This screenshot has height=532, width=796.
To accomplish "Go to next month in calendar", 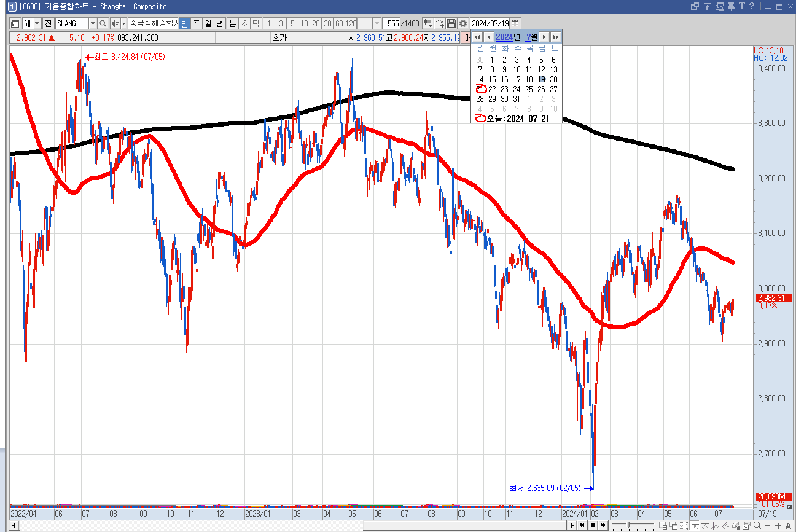I will click(544, 37).
